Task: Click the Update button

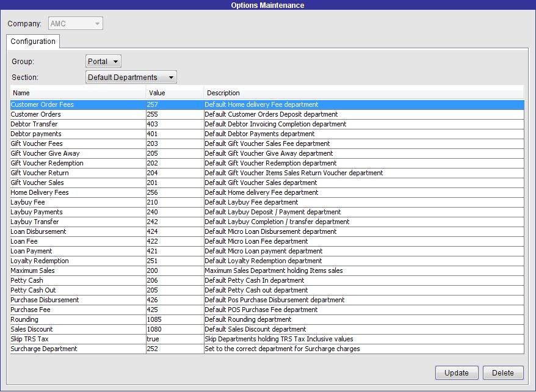Action: [456, 372]
